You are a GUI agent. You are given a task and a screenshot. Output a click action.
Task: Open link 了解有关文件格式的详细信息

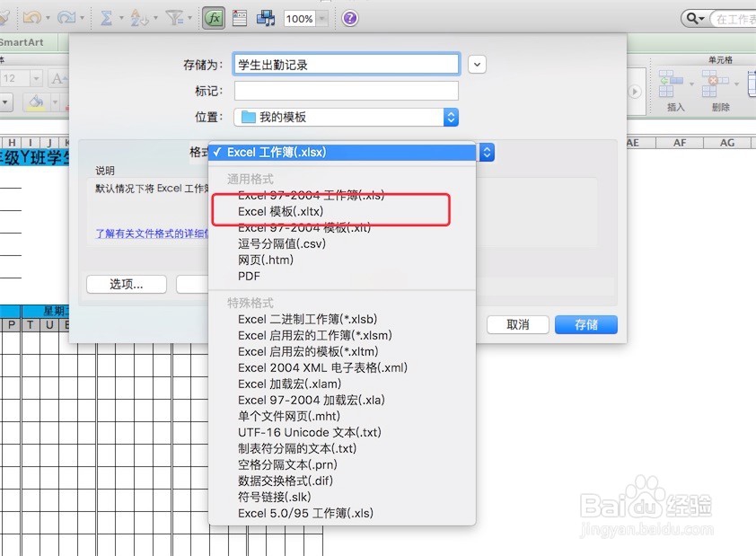pos(153,234)
